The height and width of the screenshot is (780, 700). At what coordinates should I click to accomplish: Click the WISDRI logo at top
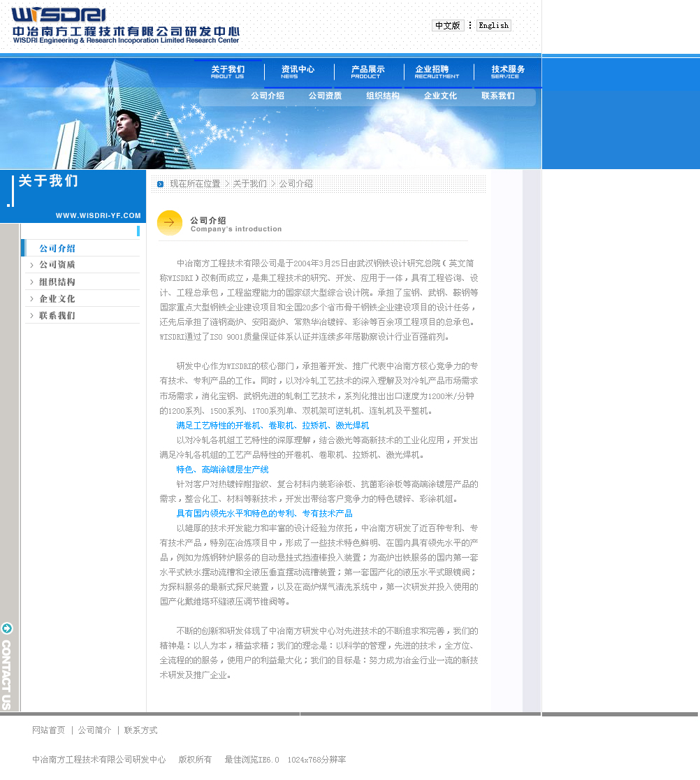click(x=59, y=15)
